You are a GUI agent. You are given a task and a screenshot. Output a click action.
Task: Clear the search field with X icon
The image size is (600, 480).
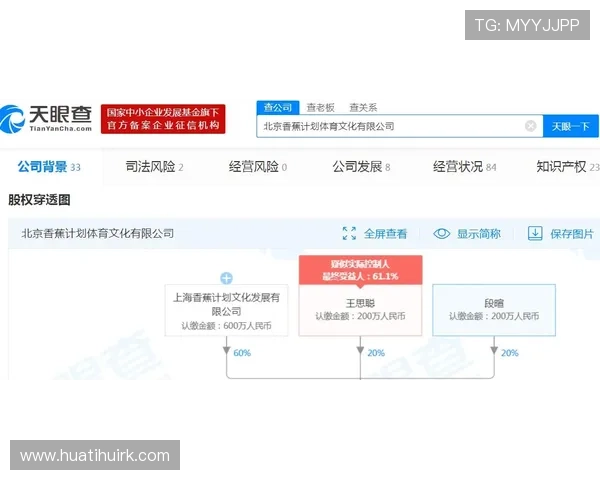pos(530,126)
